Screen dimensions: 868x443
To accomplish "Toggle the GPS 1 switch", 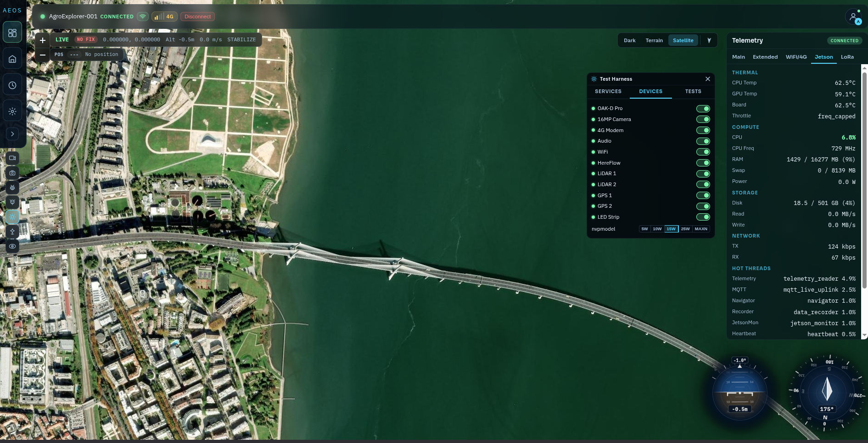I will (x=703, y=195).
